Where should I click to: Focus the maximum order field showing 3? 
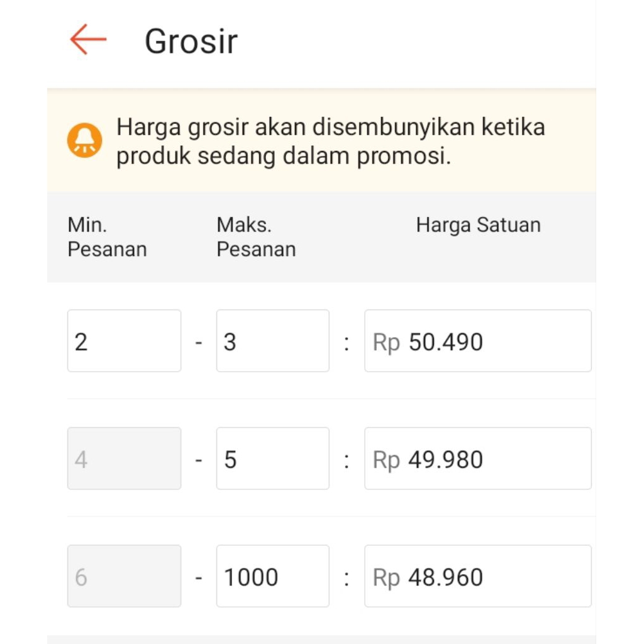(272, 341)
